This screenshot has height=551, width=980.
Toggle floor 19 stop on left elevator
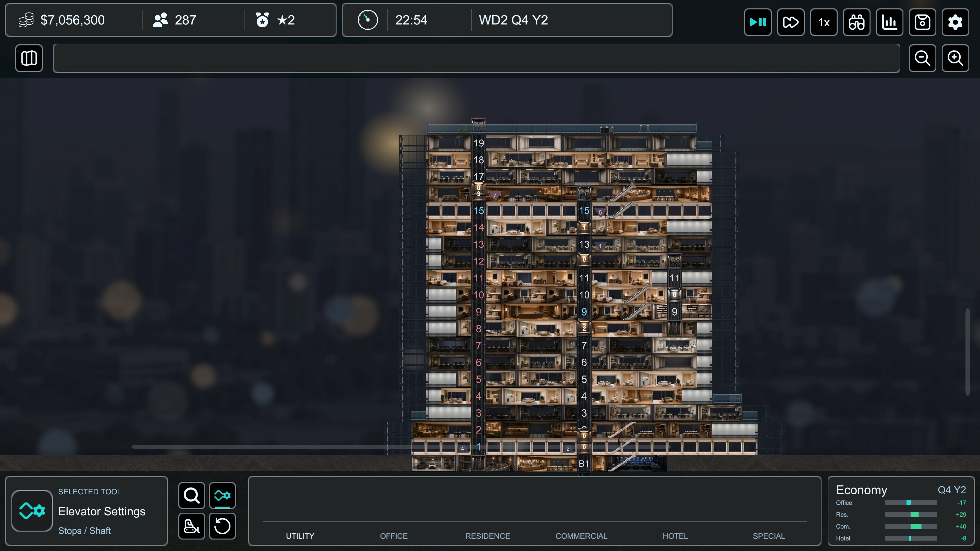pos(479,143)
